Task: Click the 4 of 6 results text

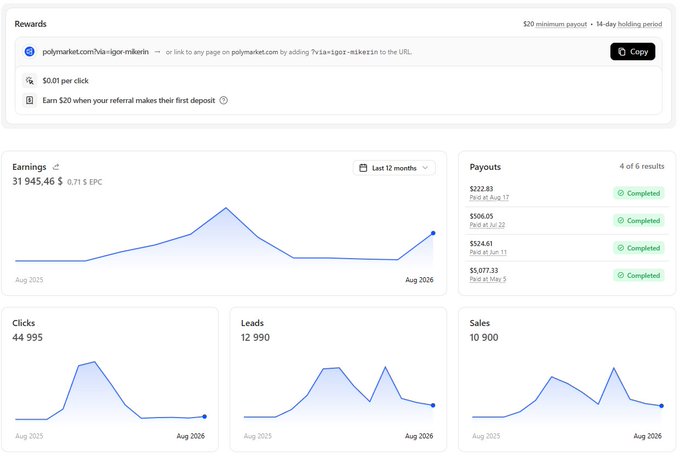Action: click(x=642, y=166)
